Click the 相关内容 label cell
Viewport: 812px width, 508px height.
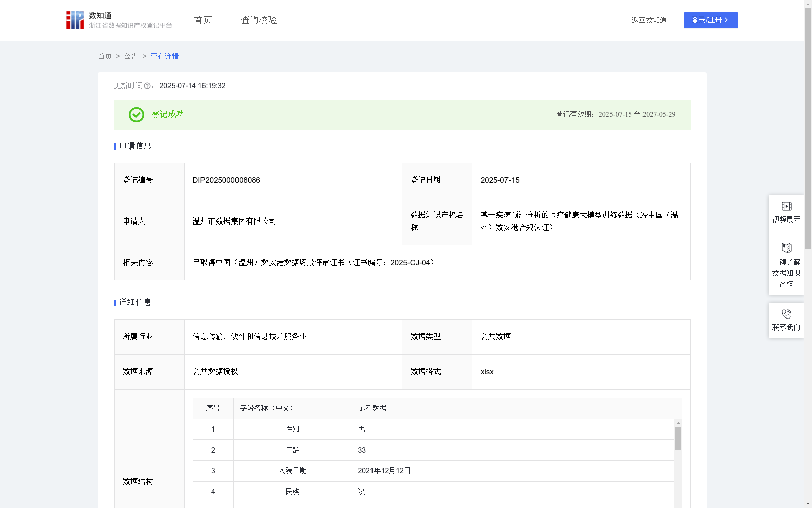pyautogui.click(x=149, y=263)
